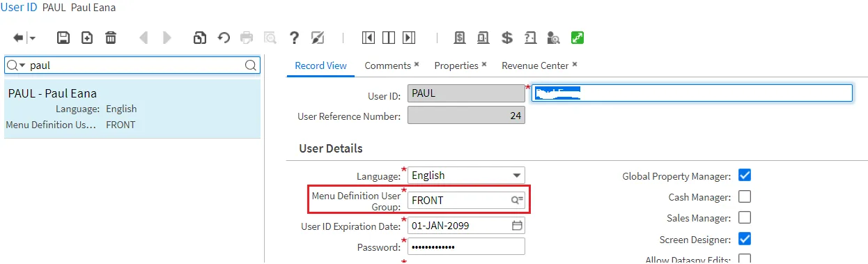Switch to Record View tab
This screenshot has width=868, height=264.
[320, 65]
